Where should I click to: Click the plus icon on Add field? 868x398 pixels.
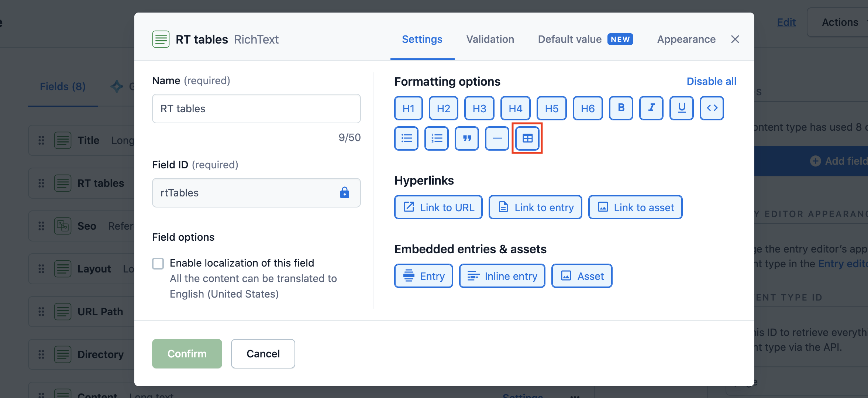815,161
